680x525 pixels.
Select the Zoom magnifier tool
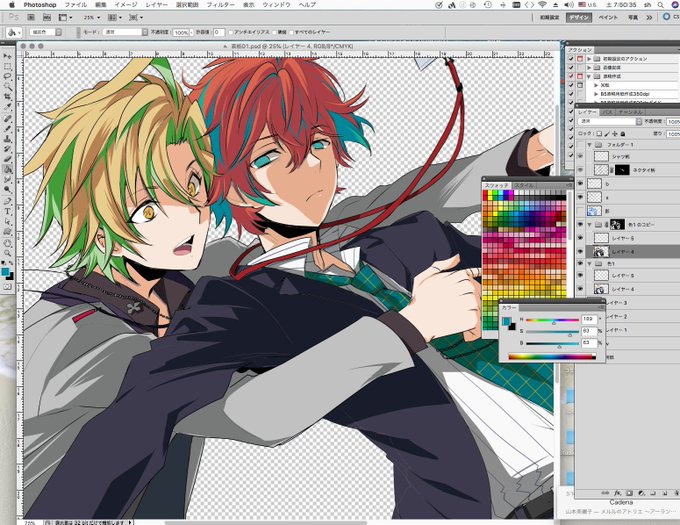point(7,253)
